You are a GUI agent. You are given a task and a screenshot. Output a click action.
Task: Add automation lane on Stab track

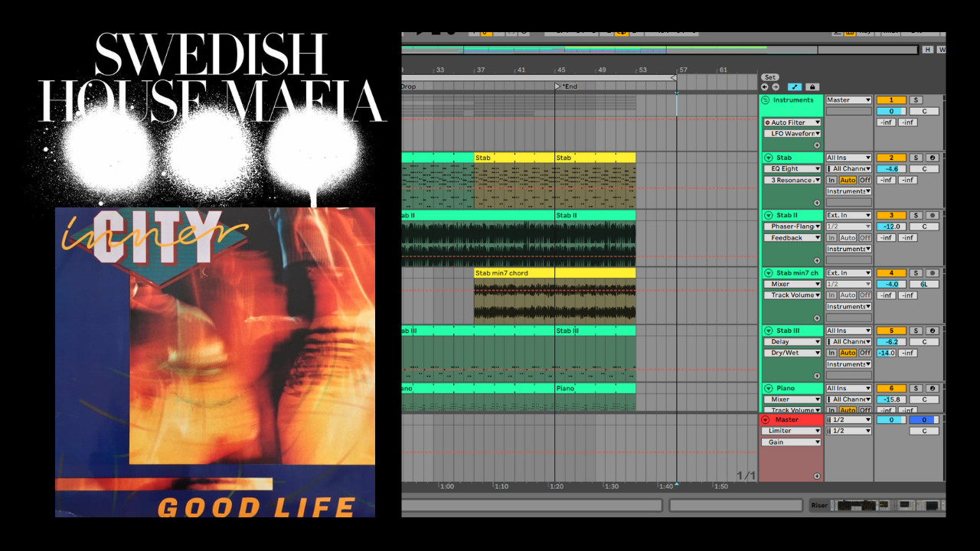point(817,203)
